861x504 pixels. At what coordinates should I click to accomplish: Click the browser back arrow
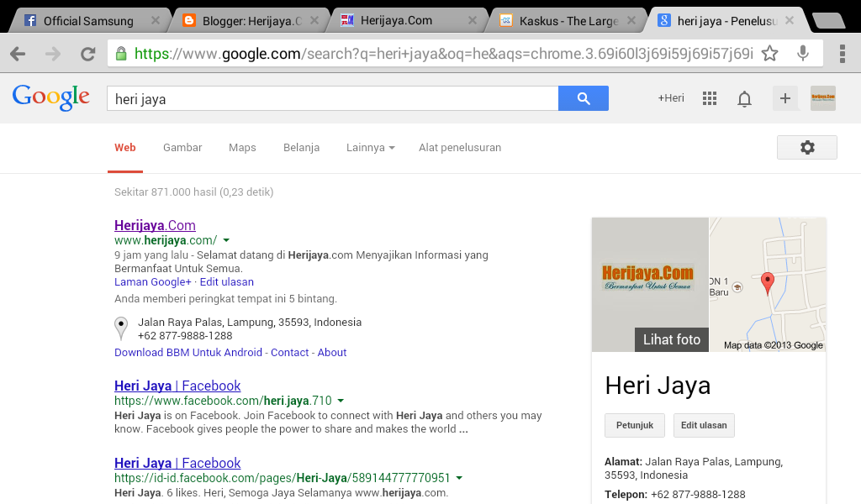[x=18, y=55]
